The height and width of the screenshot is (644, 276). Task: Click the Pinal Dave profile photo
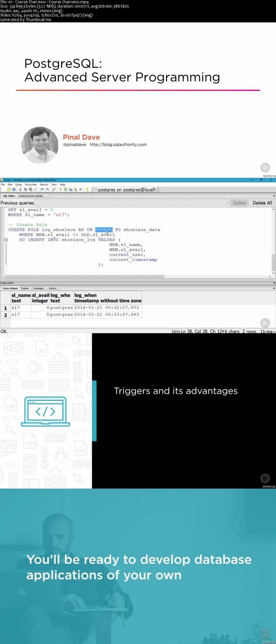click(x=40, y=145)
